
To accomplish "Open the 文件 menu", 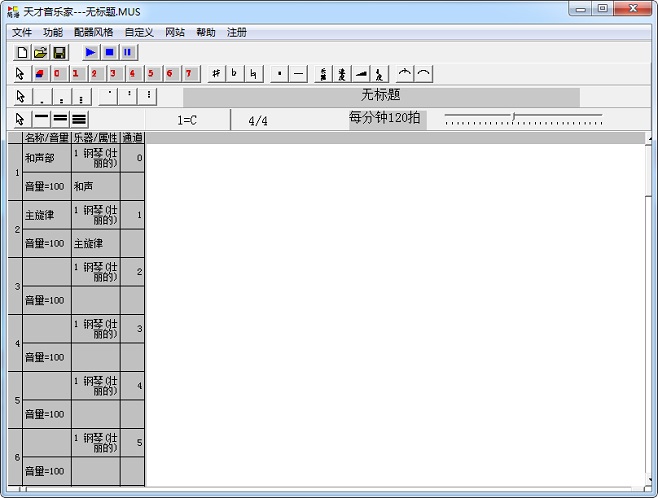I will point(22,32).
